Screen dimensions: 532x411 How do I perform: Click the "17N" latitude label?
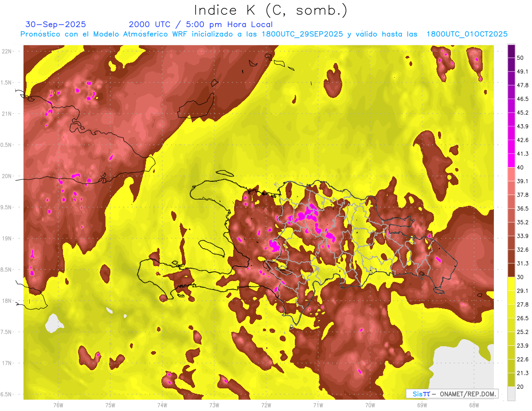(x=8, y=363)
